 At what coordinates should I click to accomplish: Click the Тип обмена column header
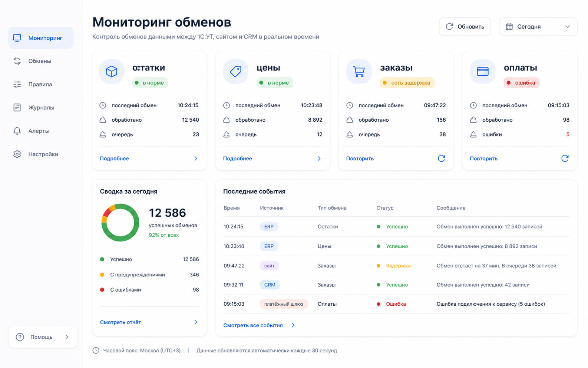pyautogui.click(x=332, y=208)
